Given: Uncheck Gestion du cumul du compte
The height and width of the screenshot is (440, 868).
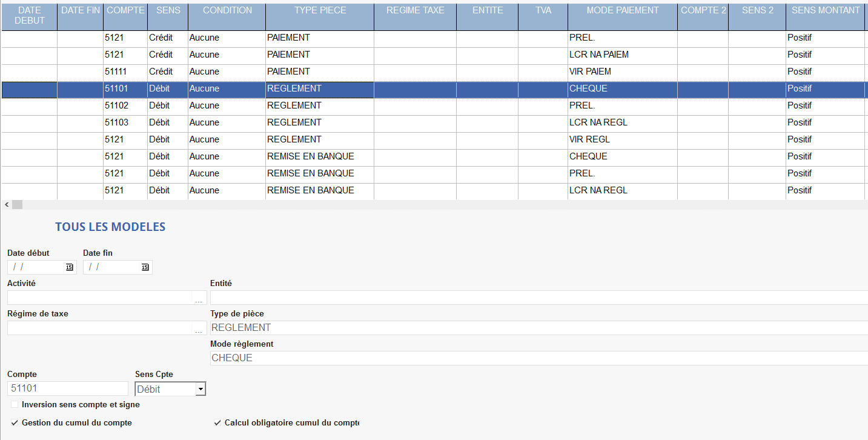Looking at the screenshot, I should tap(15, 423).
